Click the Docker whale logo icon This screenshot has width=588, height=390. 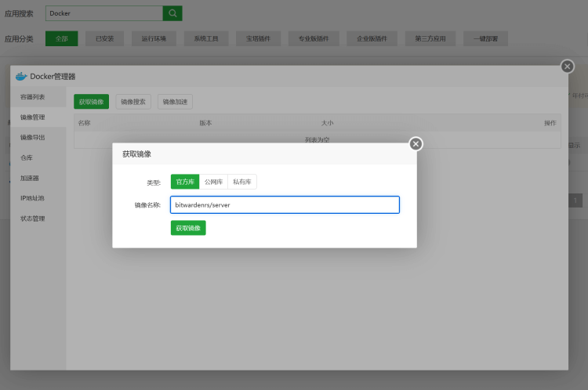pos(21,76)
